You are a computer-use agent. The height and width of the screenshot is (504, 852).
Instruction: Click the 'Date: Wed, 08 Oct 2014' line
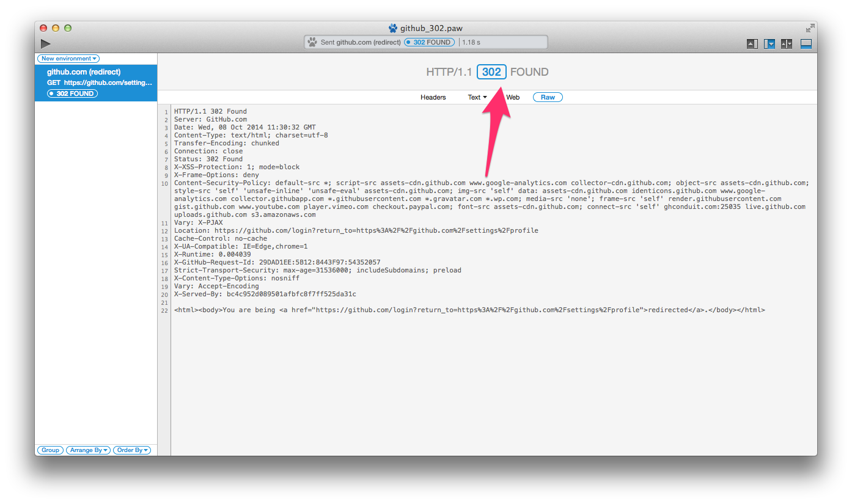(x=245, y=128)
